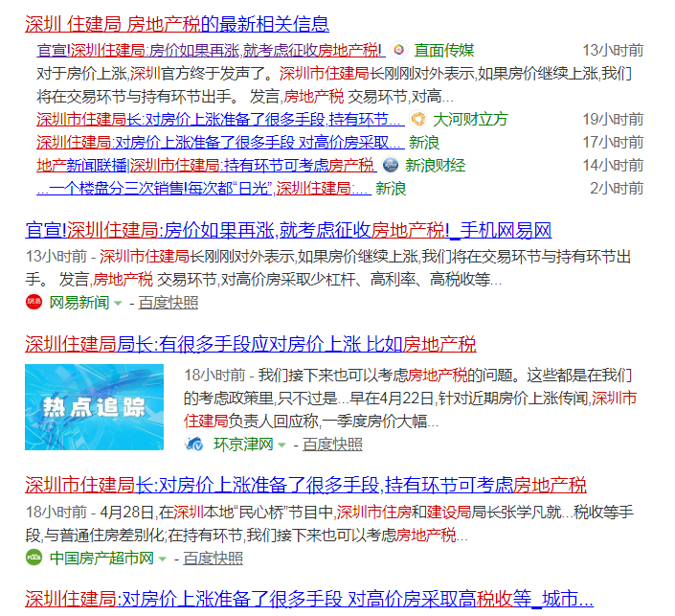Open news link 深圳住建局:对房价上涨准备了很多手段 对高价房采取…
The height and width of the screenshot is (616, 675).
(220, 142)
